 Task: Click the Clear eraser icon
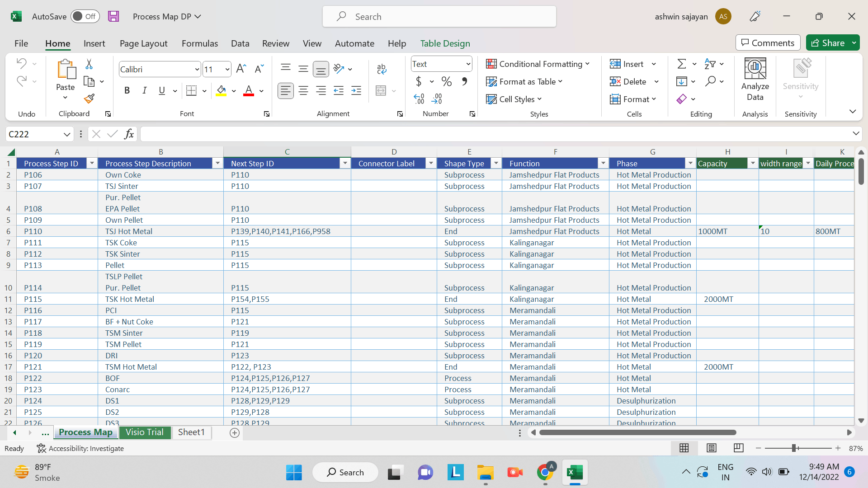point(682,99)
